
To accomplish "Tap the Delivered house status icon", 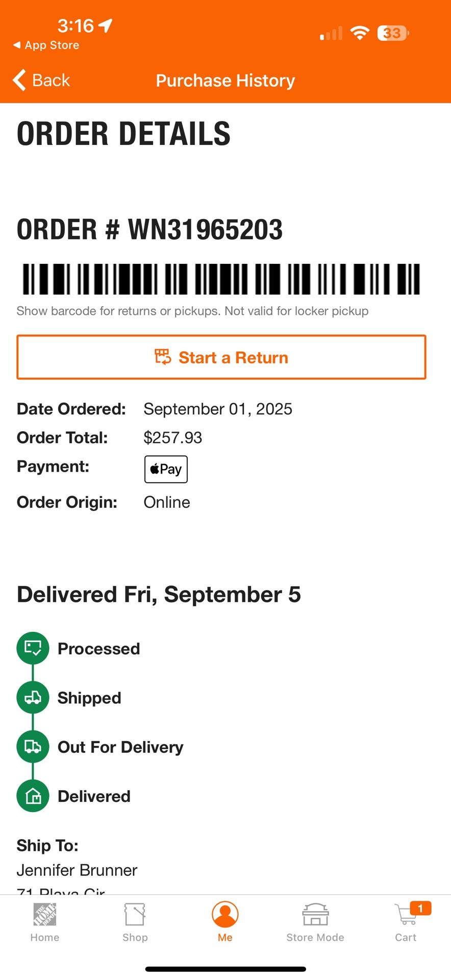I will pyautogui.click(x=33, y=796).
